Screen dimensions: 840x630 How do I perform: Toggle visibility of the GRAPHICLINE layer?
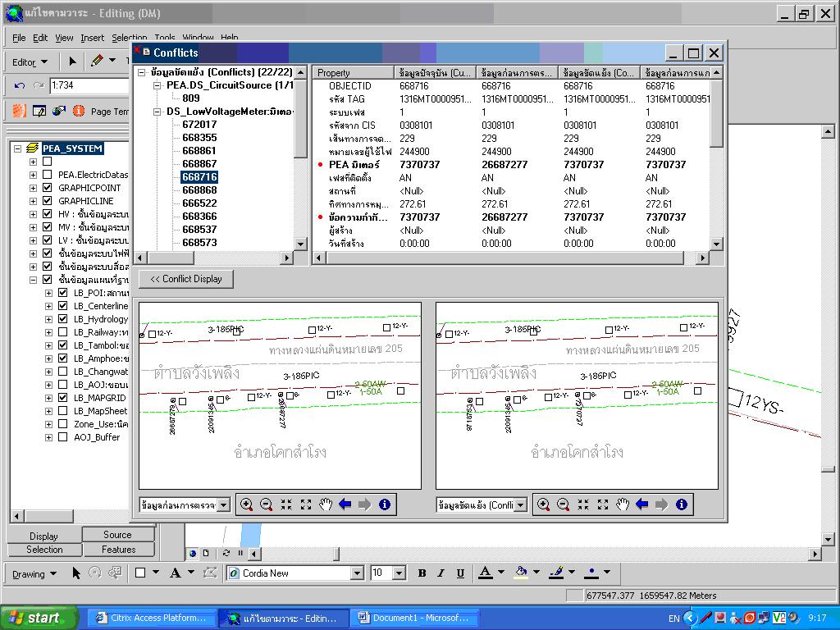click(x=47, y=200)
